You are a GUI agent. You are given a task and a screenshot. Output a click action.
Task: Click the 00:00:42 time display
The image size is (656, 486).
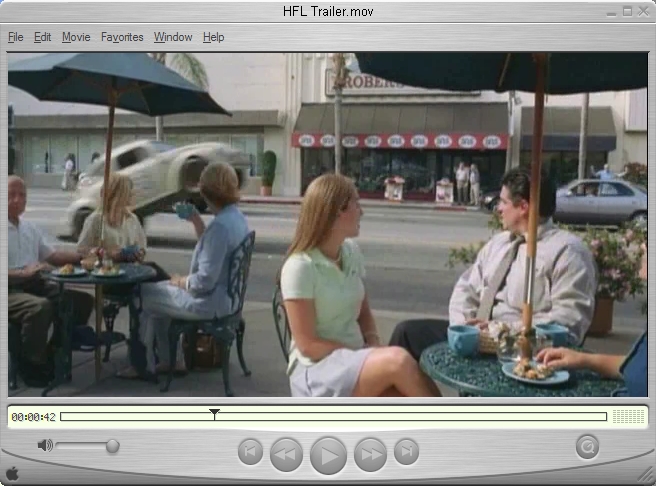click(33, 417)
